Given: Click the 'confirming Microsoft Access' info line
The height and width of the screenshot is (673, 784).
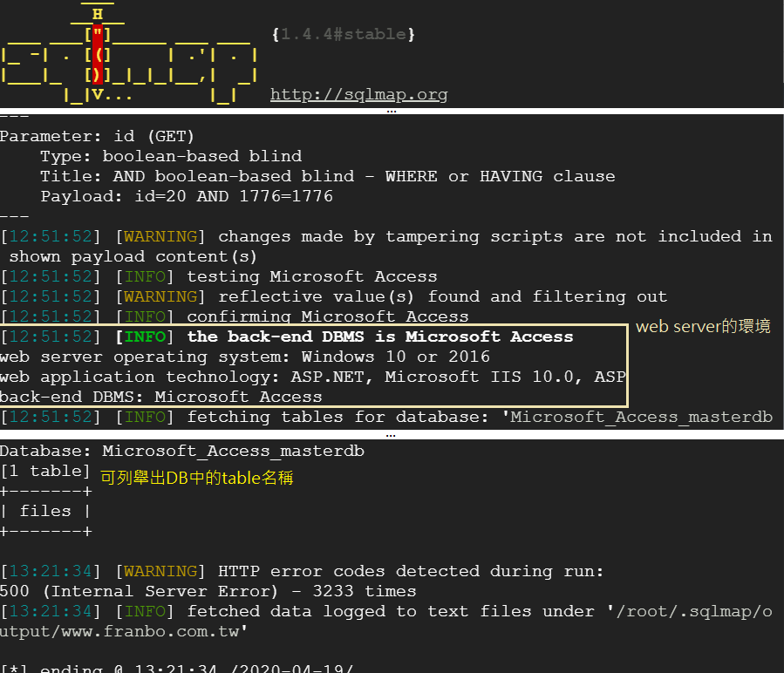Looking at the screenshot, I should click(235, 316).
